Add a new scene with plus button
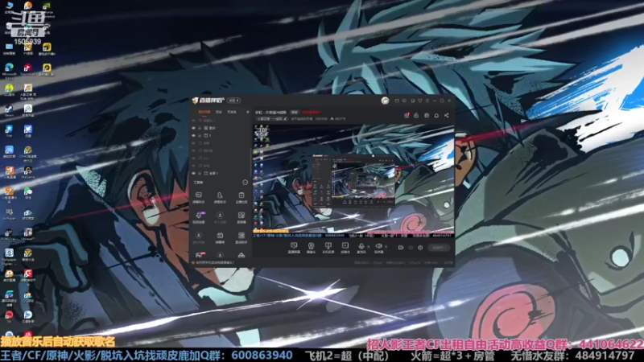Screen dimensions: 644x362 point(248,112)
